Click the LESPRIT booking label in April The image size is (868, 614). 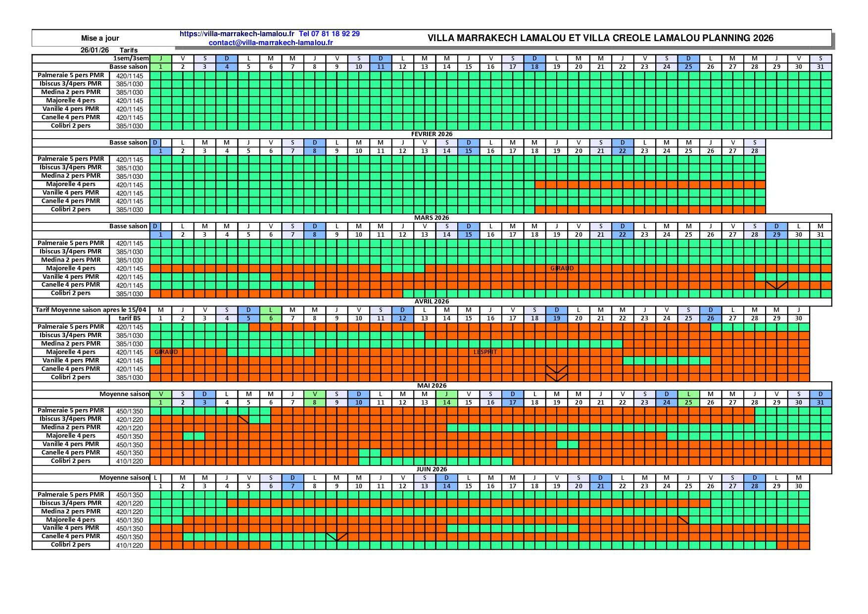(x=485, y=352)
